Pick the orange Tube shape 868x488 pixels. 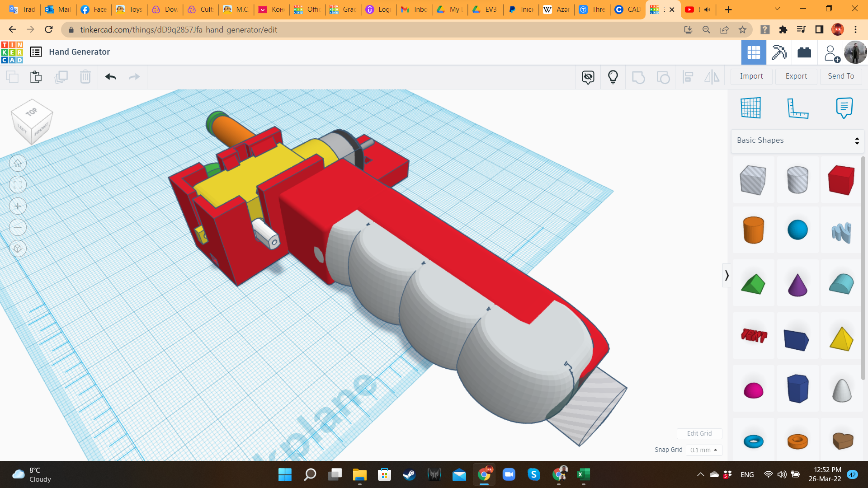pyautogui.click(x=797, y=441)
